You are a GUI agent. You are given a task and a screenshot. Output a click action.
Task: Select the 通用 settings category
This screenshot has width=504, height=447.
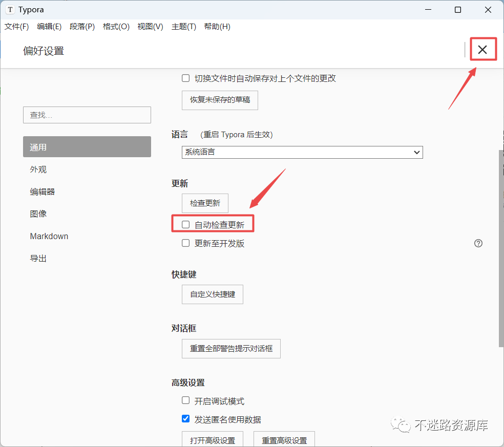[87, 147]
